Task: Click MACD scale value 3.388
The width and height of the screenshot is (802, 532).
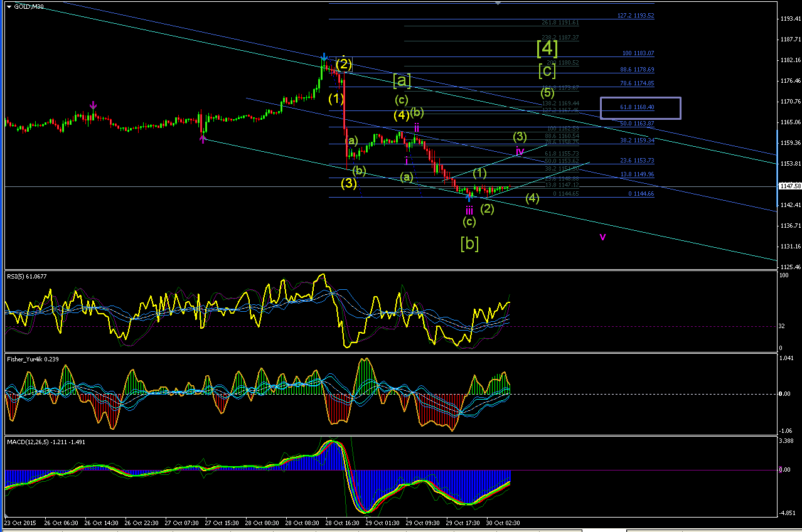Action: click(787, 441)
